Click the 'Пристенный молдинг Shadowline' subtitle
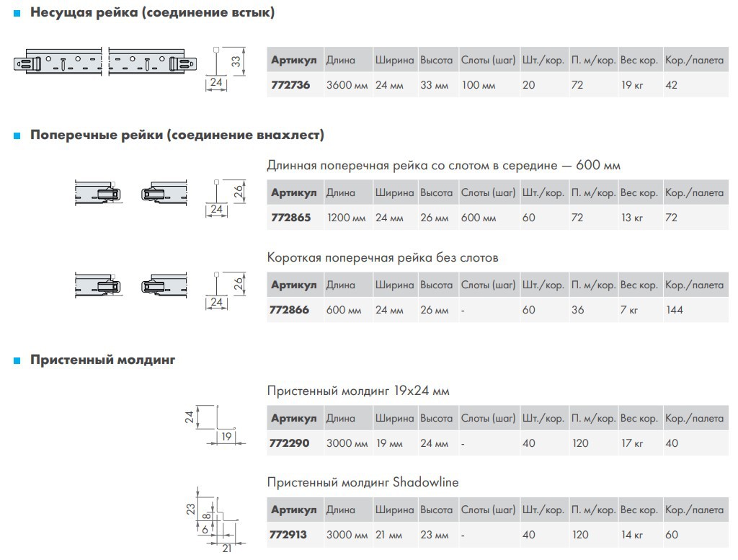 (x=363, y=481)
